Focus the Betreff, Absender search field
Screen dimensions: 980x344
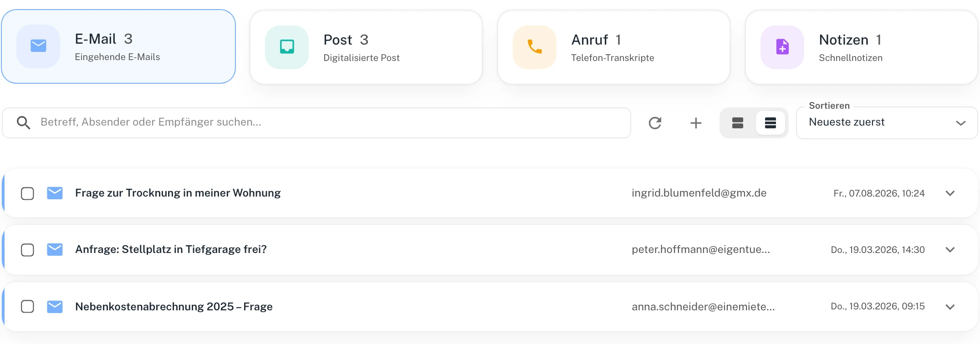point(316,123)
